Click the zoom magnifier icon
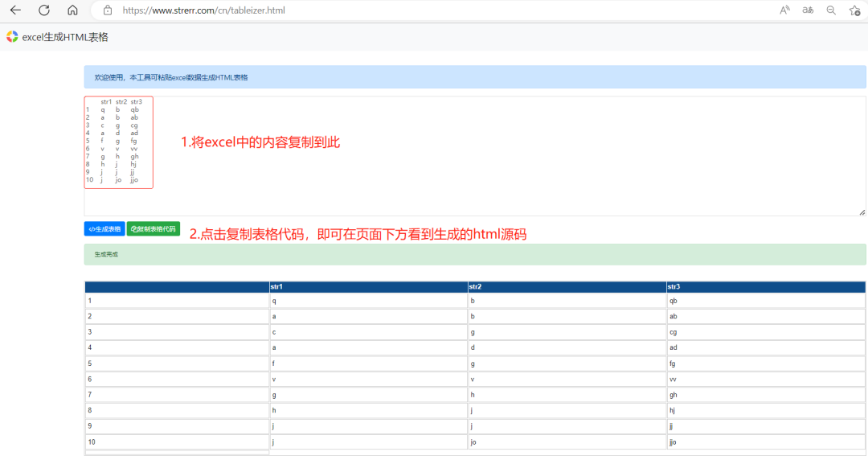 [831, 10]
